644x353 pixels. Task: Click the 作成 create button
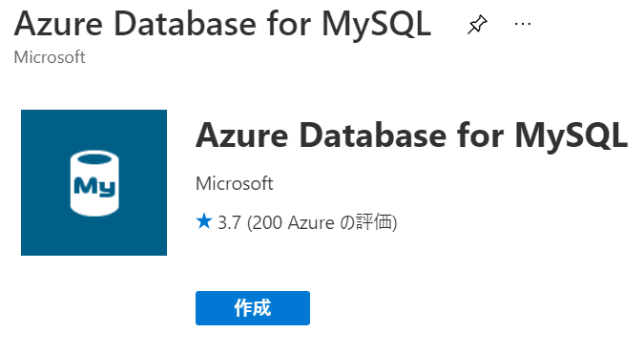[253, 308]
